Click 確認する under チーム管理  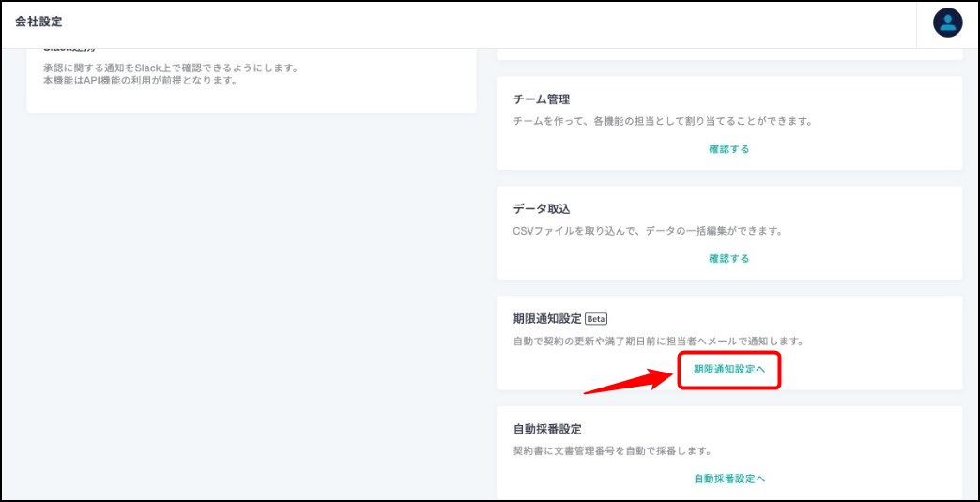click(729, 149)
